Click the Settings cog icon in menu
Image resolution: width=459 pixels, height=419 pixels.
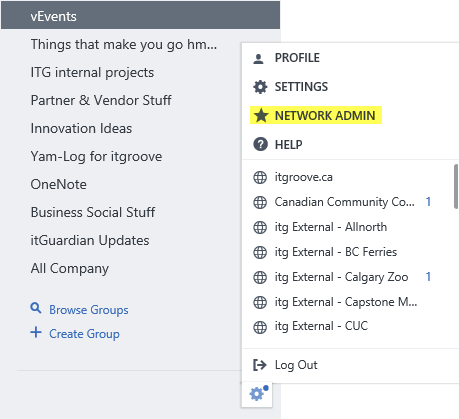[260, 87]
